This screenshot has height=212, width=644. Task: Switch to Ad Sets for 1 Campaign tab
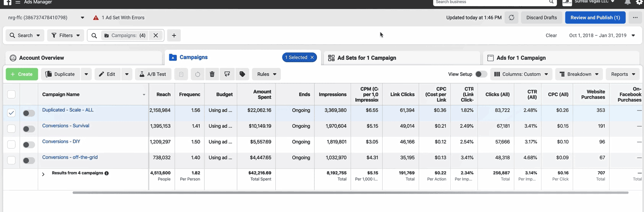pyautogui.click(x=366, y=58)
